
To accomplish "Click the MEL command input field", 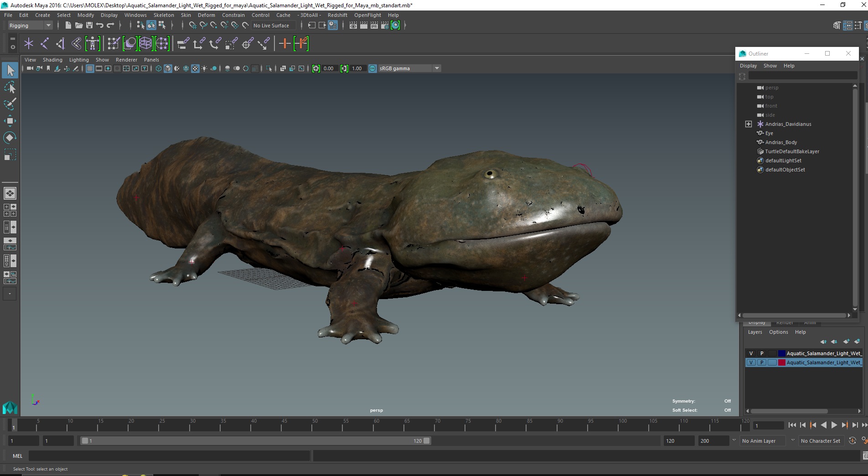I will [169, 456].
